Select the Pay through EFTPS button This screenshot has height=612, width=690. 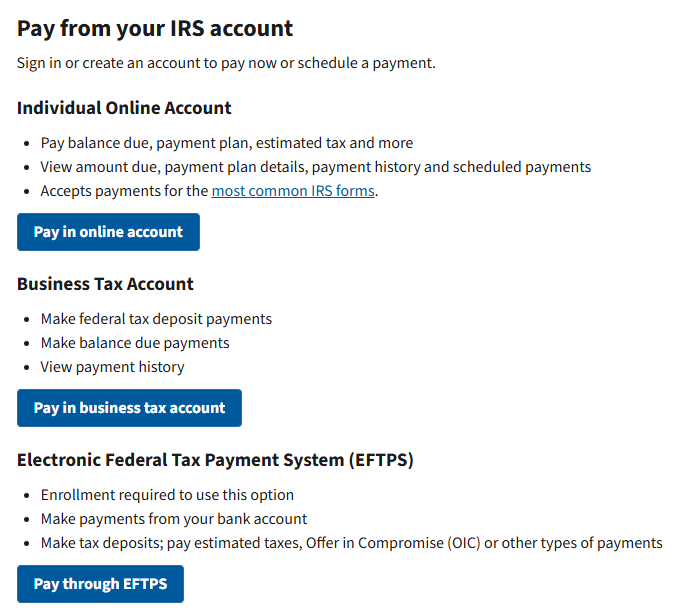tap(100, 584)
